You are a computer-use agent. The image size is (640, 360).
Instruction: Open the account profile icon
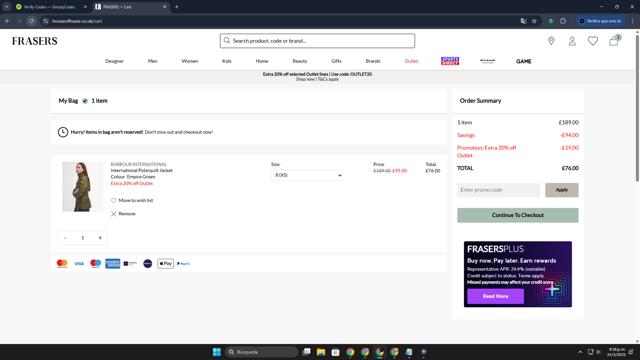coord(572,41)
